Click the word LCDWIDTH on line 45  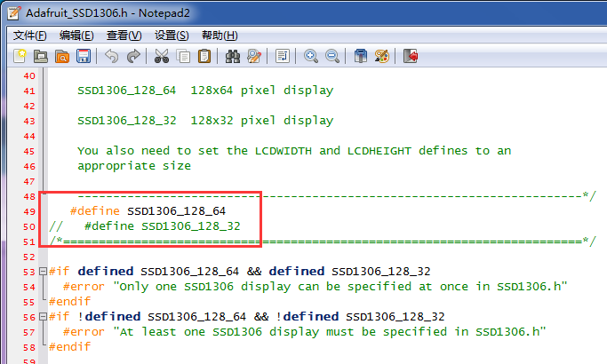[284, 151]
